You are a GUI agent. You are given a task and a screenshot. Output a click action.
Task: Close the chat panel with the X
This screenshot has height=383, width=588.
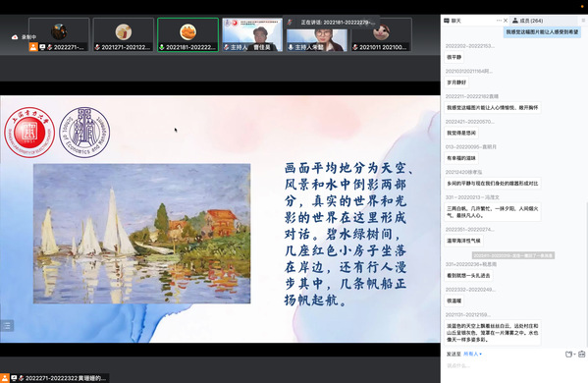point(506,21)
